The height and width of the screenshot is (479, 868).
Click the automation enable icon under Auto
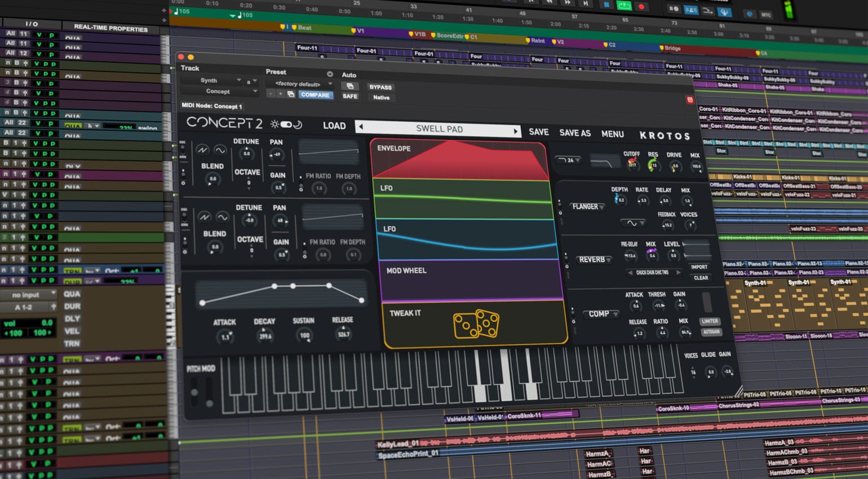(x=350, y=86)
